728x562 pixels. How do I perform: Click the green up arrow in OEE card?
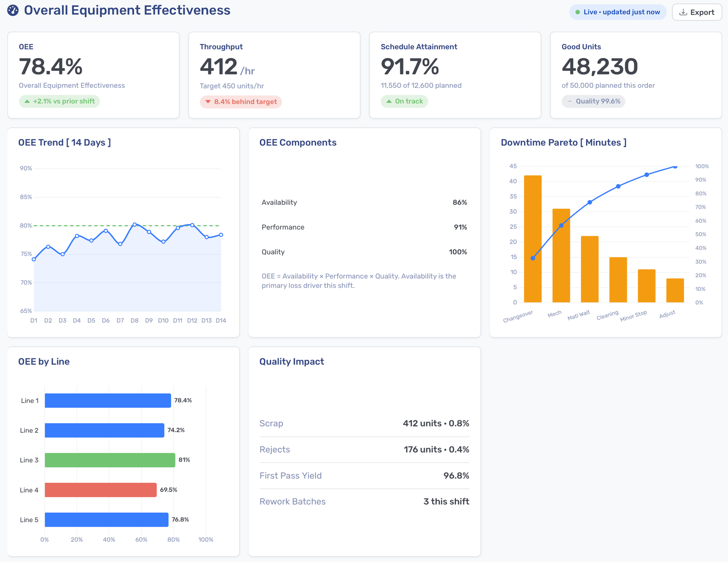point(27,101)
